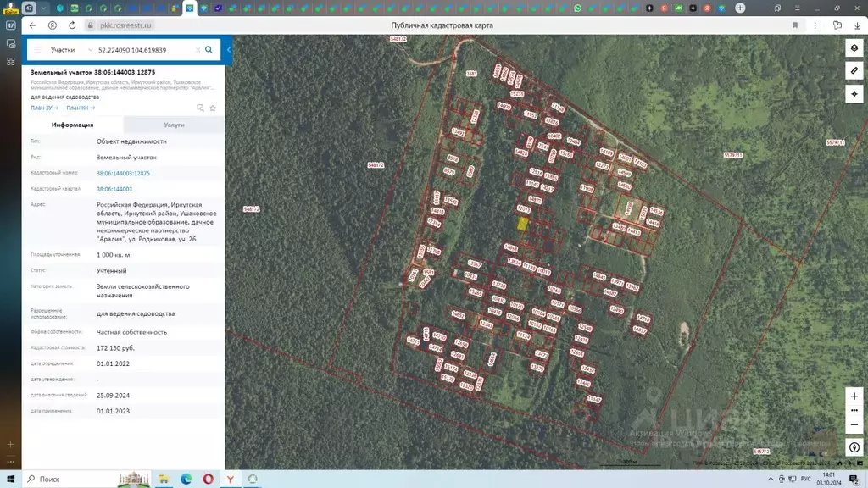868x488 pixels.
Task: Select the Информация tab
Action: [73, 125]
